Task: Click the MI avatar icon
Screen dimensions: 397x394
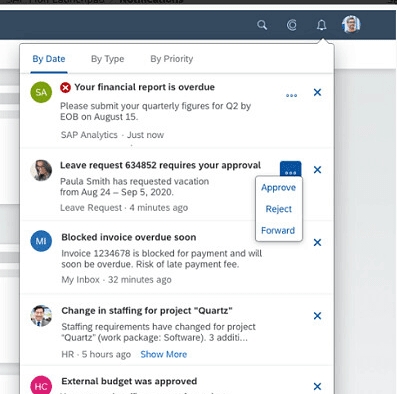Action: point(41,241)
